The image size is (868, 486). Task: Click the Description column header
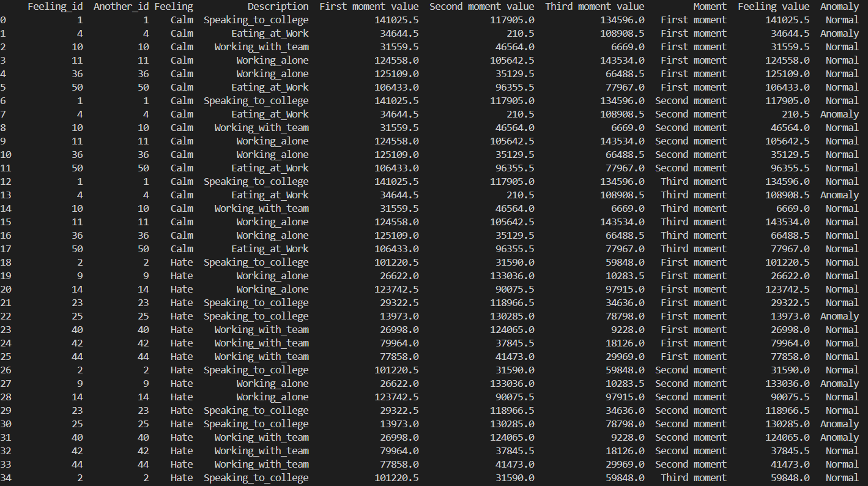pos(278,7)
